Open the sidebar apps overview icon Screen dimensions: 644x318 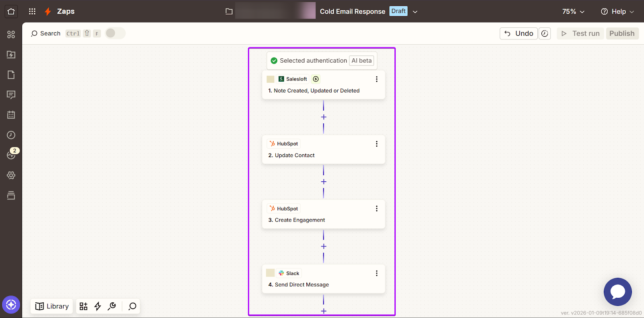tap(11, 35)
